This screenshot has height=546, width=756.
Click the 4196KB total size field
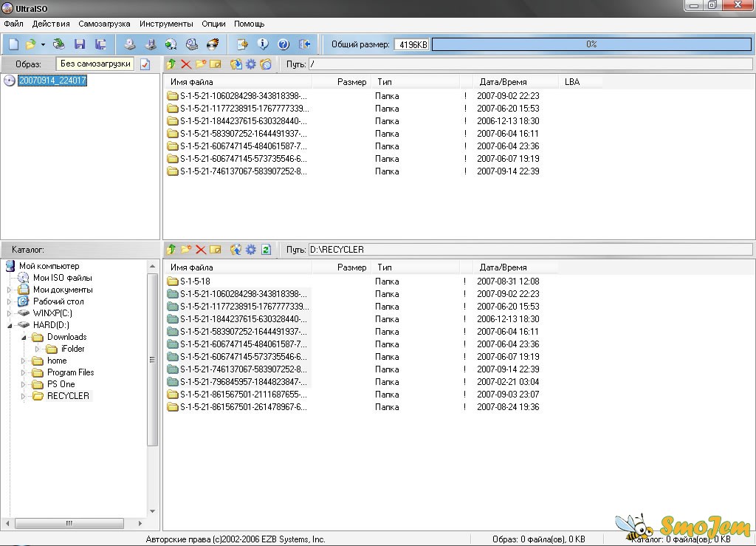click(x=412, y=44)
